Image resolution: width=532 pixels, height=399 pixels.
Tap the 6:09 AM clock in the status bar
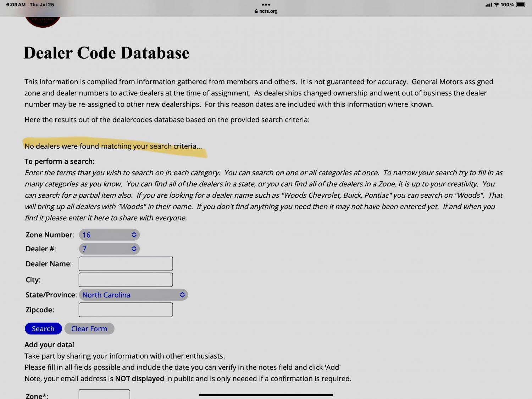[16, 5]
